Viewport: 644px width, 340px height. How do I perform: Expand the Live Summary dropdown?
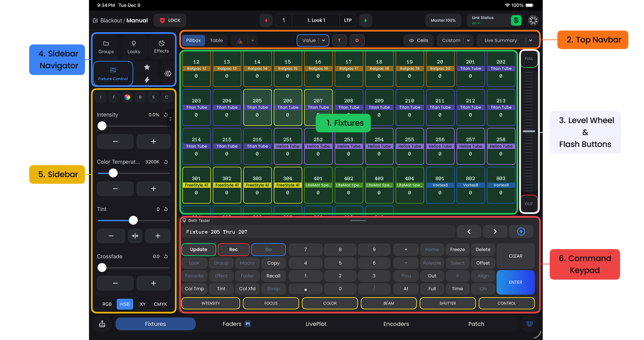[530, 40]
